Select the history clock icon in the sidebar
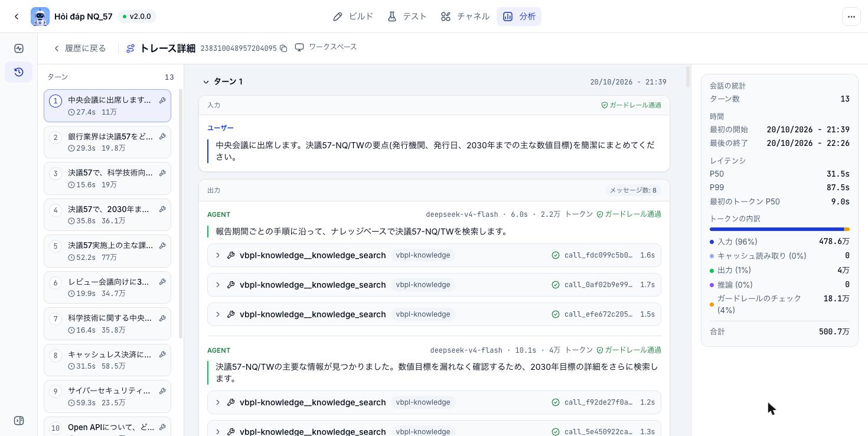 click(19, 72)
